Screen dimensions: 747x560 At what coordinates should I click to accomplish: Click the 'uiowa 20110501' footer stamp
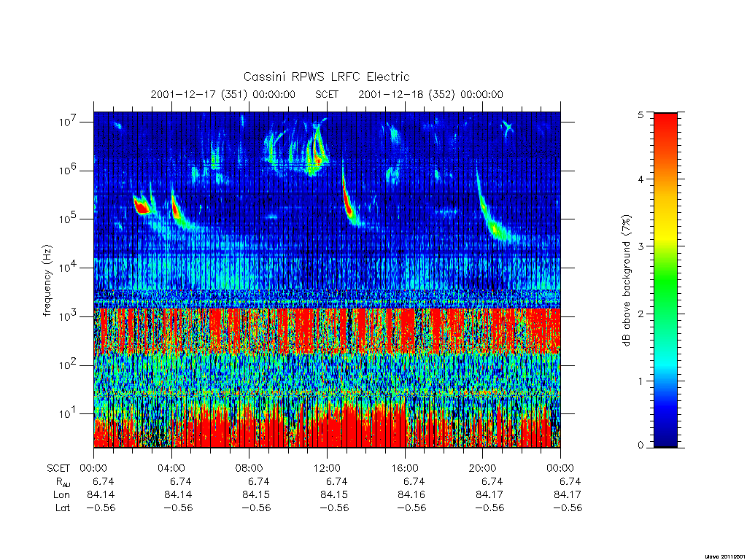click(724, 556)
